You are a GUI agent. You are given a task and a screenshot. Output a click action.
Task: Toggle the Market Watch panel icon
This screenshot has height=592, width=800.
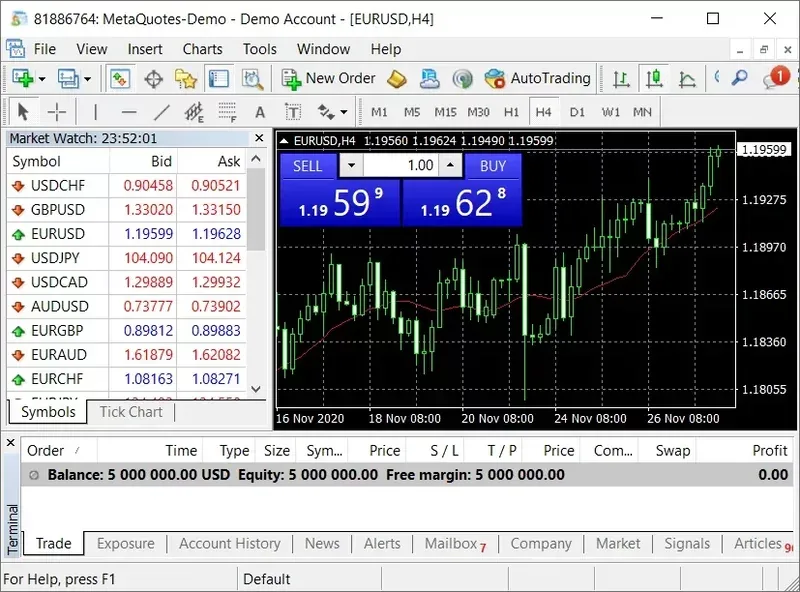[x=120, y=79]
